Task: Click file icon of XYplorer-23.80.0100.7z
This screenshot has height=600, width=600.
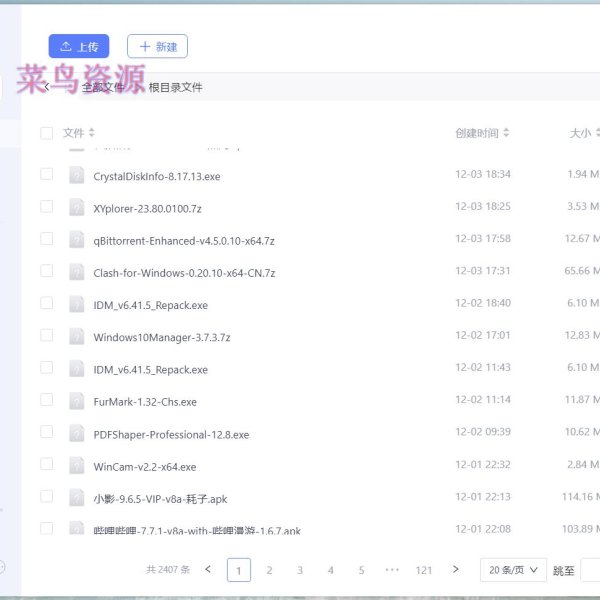Action: tap(77, 207)
